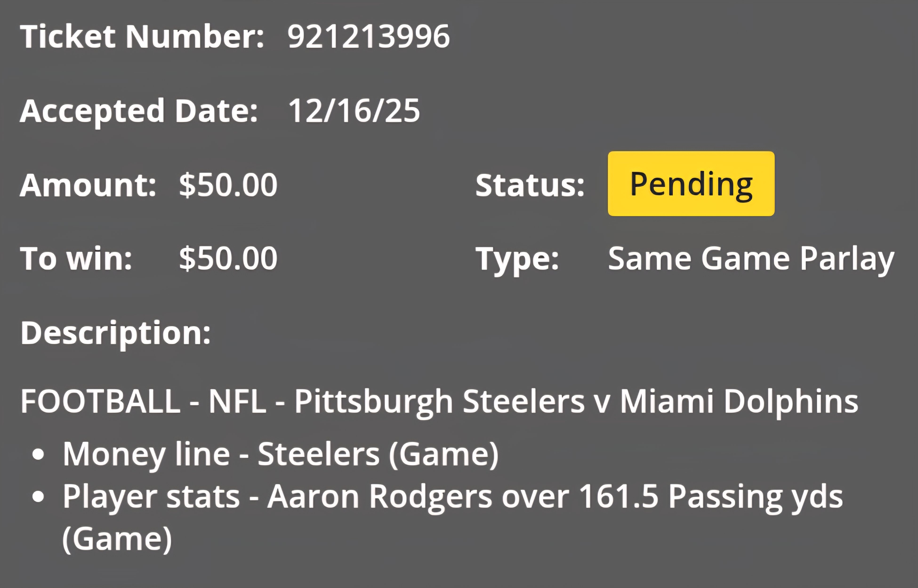Click the Pittsburgh Steelers v Miami Dolphins line
This screenshot has height=588, width=918.
point(439,402)
